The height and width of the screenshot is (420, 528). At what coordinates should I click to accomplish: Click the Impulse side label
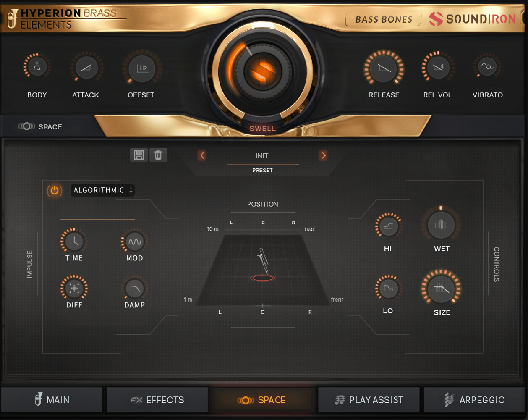[29, 264]
